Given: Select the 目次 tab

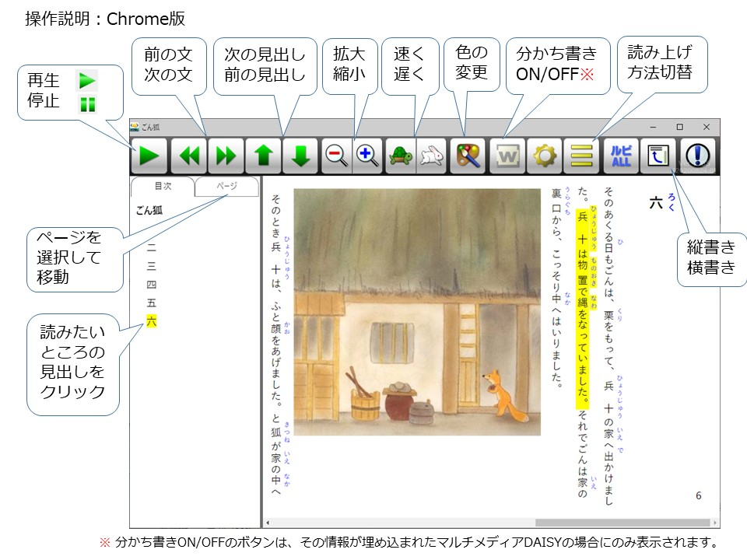Looking at the screenshot, I should (163, 187).
